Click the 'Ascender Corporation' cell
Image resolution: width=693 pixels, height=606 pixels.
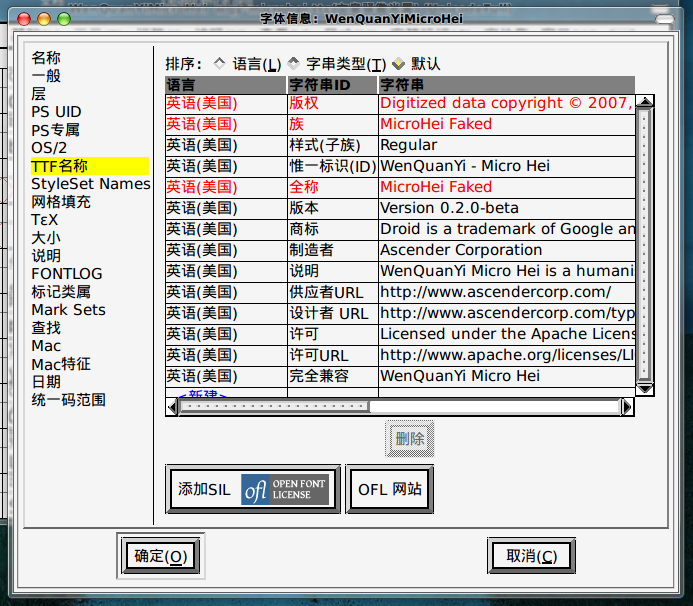[x=507, y=250]
